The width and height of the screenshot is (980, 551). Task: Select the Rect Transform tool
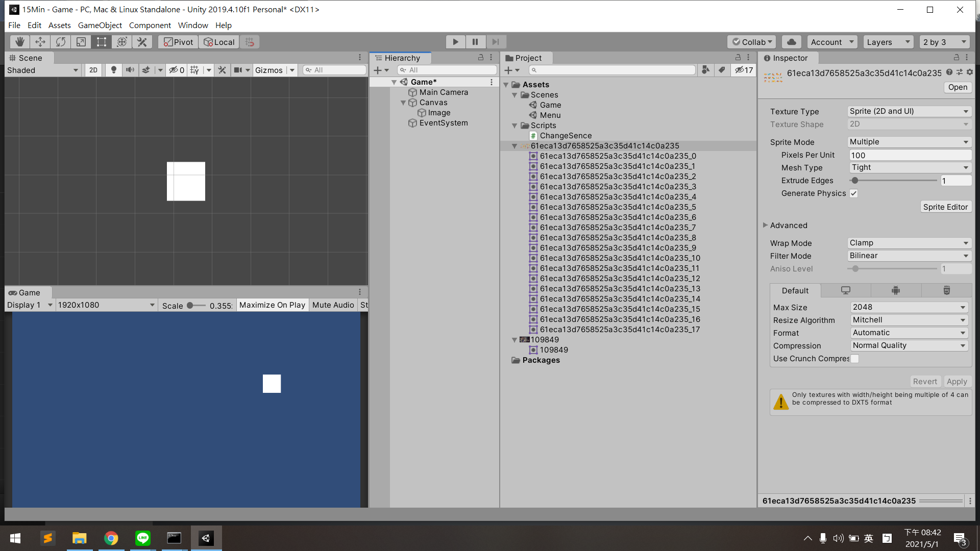point(102,42)
